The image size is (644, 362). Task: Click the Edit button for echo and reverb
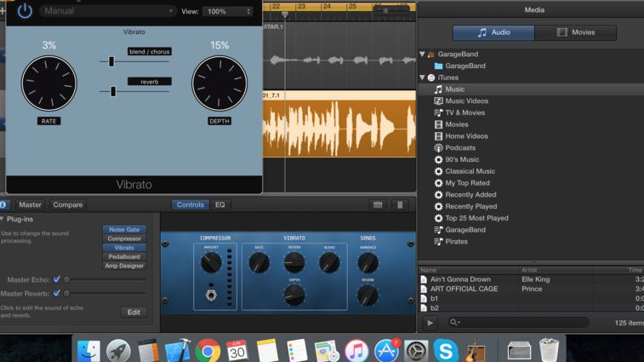[134, 313]
